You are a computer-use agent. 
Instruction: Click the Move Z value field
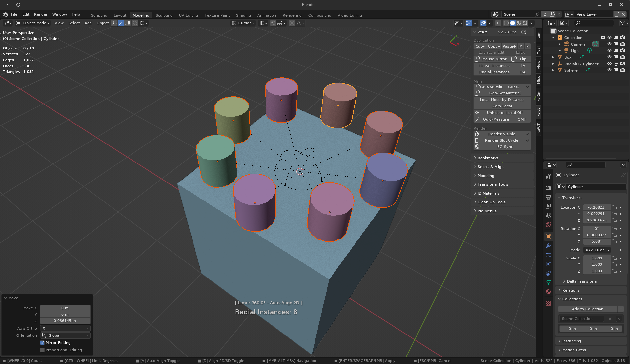pos(65,321)
